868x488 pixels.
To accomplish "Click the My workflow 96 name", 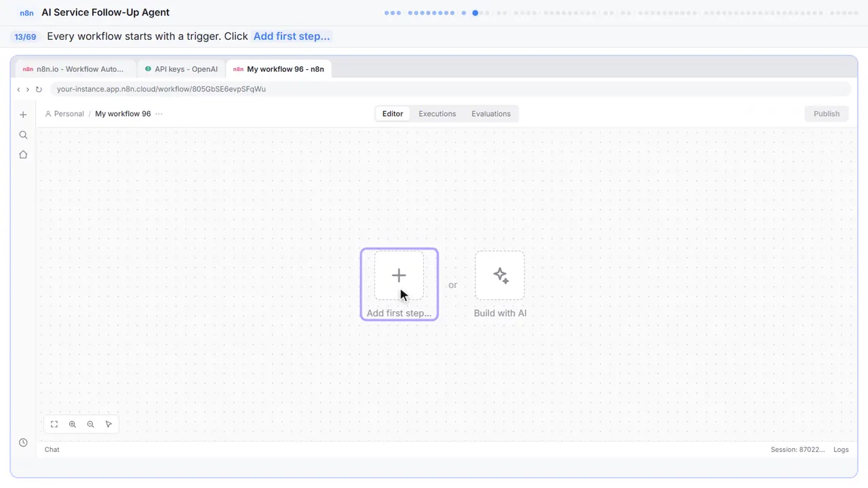I will (123, 114).
